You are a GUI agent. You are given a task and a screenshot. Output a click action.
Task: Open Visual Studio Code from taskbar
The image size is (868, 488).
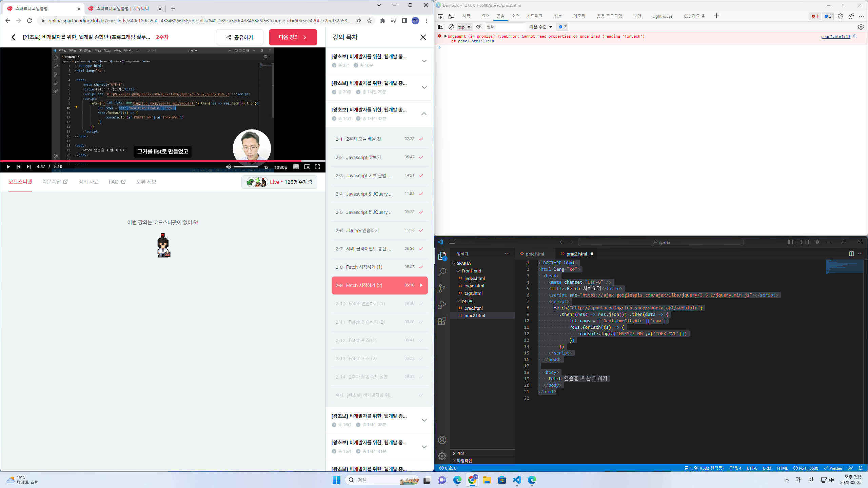[517, 480]
